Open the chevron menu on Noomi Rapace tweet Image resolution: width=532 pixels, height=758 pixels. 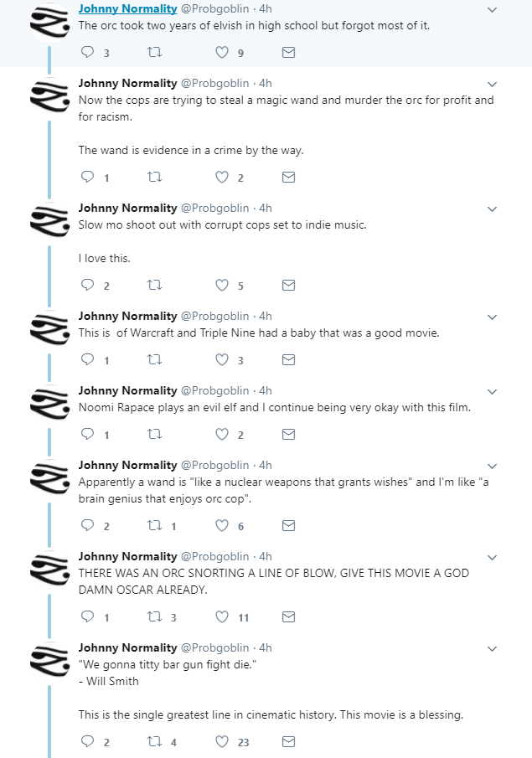tap(492, 392)
